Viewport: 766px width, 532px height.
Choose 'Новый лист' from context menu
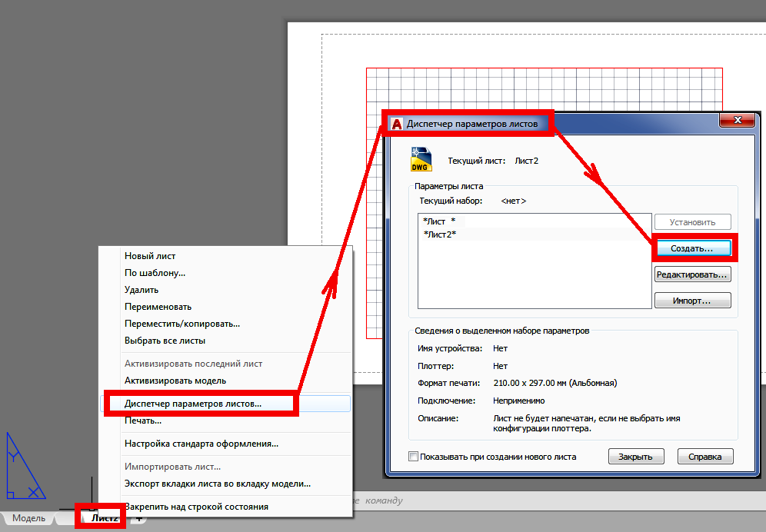(150, 256)
